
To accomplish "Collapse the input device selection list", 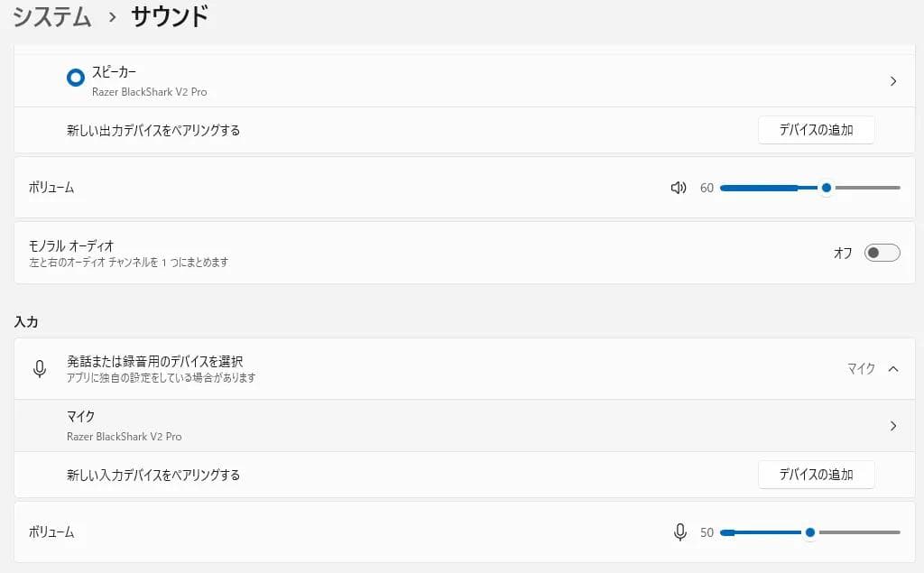I will click(892, 368).
